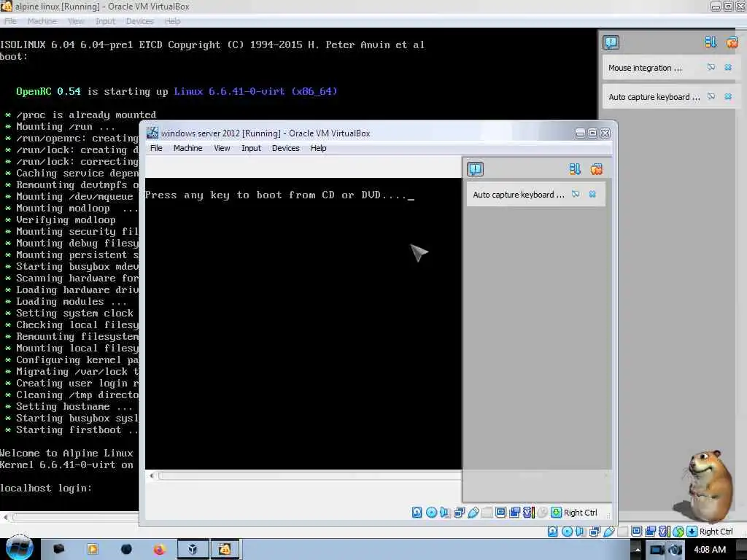Image resolution: width=747 pixels, height=560 pixels.
Task: Click left scroll arrow in windows server window
Action: (152, 475)
